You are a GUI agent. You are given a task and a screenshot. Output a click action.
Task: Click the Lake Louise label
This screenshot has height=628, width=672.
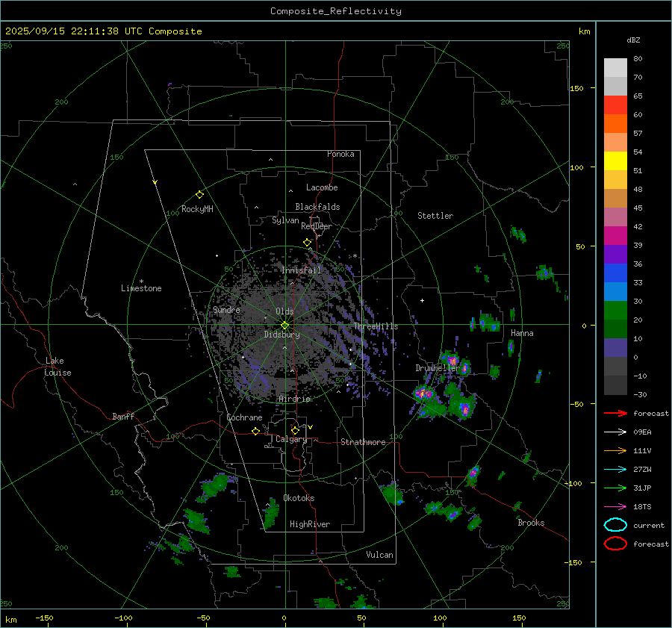pyautogui.click(x=57, y=367)
